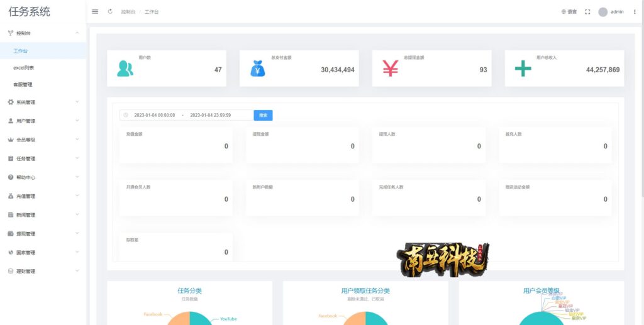Click the 会员等级 crown icon
Viewport: 644px width, 325px height.
pyautogui.click(x=11, y=140)
